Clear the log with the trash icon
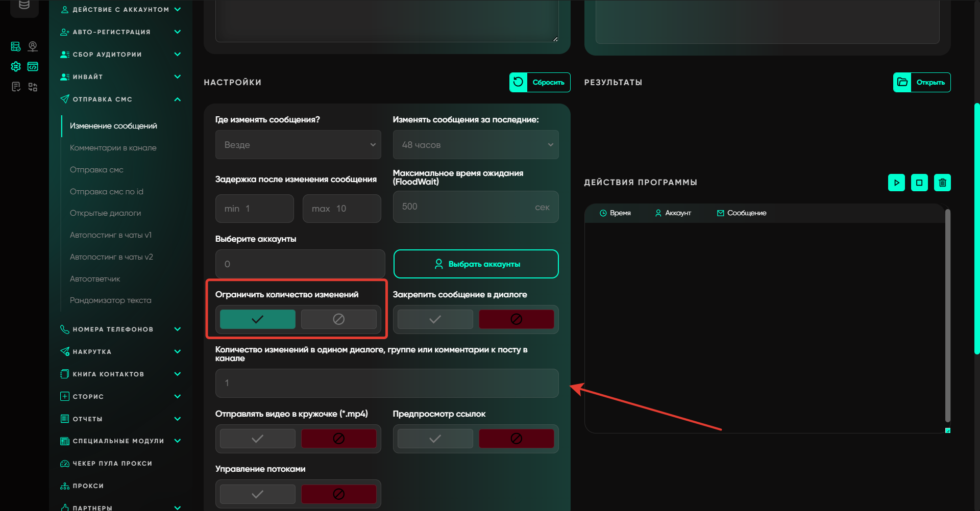The height and width of the screenshot is (511, 980). pos(942,183)
